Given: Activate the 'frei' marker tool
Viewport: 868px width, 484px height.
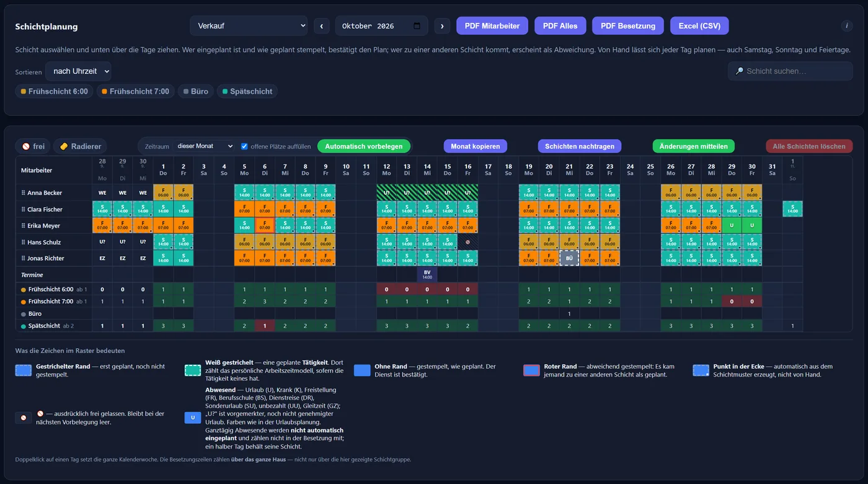Looking at the screenshot, I should click(33, 146).
